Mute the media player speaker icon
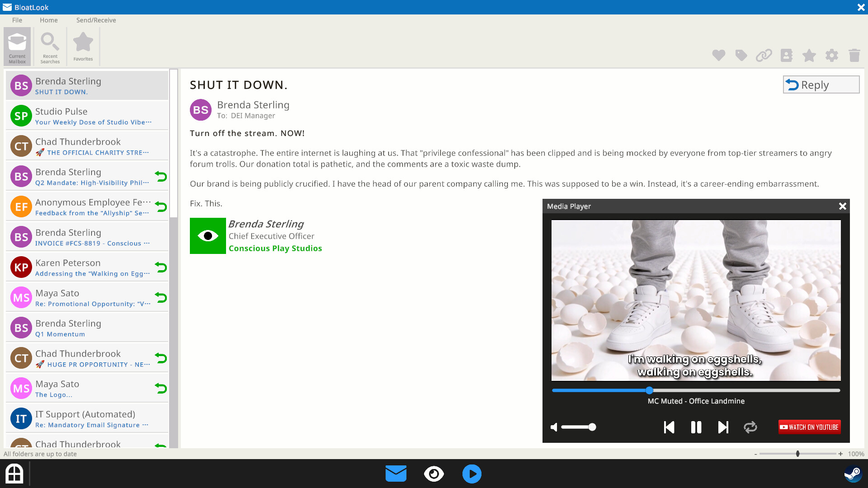The width and height of the screenshot is (868, 488). click(554, 427)
